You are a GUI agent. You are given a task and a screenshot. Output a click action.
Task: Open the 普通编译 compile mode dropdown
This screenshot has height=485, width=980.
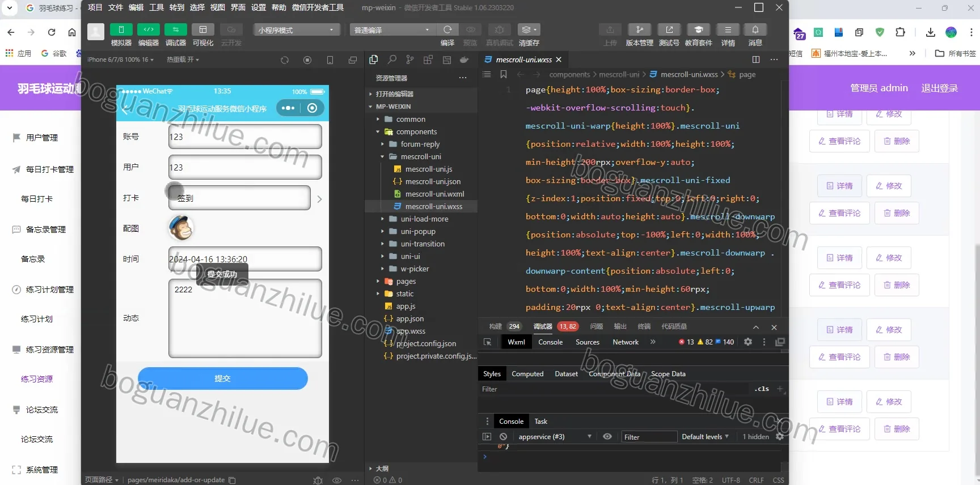tap(392, 29)
